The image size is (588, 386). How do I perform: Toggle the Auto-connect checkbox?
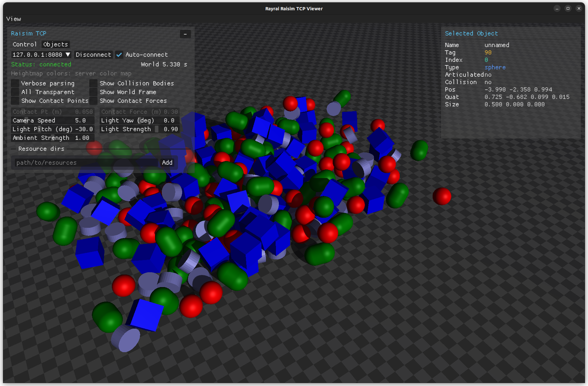(119, 55)
